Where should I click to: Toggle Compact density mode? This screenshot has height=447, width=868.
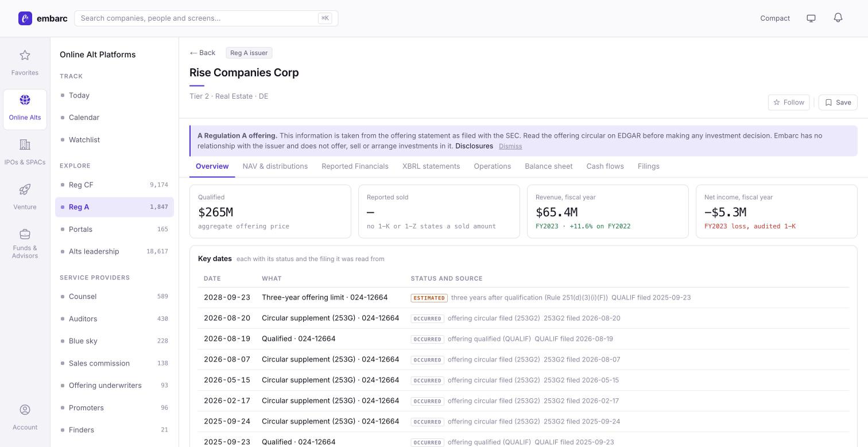click(775, 18)
